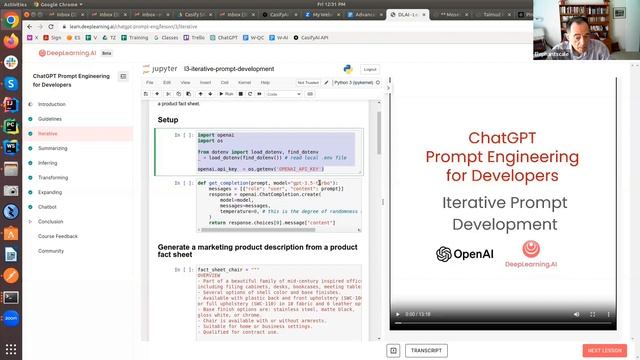
Task: Open the Jupyter Edit menu
Action: (167, 82)
